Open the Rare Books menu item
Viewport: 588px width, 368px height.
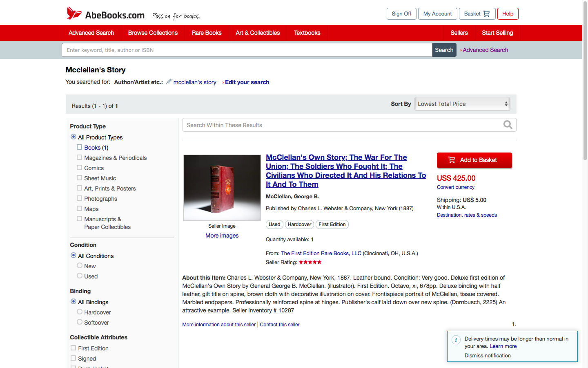click(207, 33)
